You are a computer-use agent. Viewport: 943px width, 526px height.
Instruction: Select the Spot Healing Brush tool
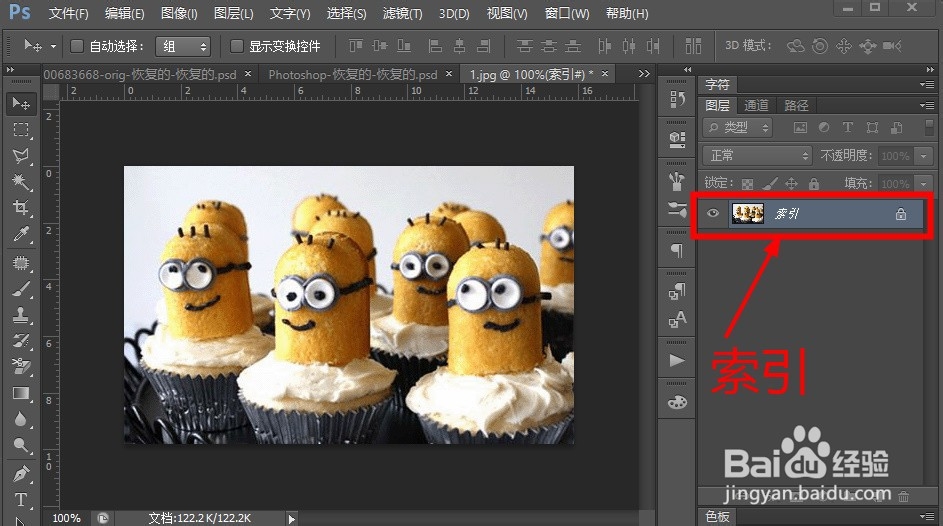point(21,263)
